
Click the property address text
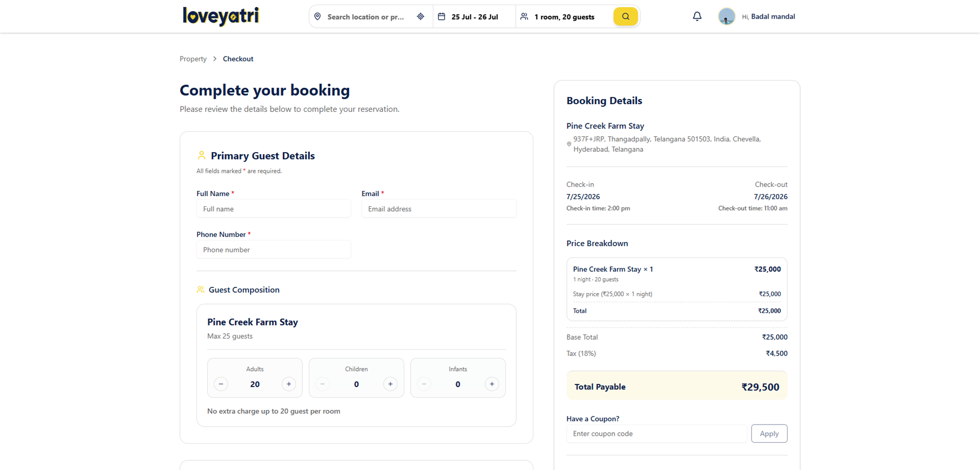coord(667,144)
